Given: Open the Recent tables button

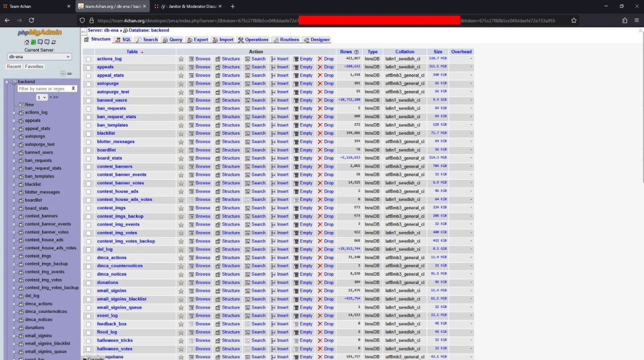Looking at the screenshot, I should pyautogui.click(x=14, y=67).
